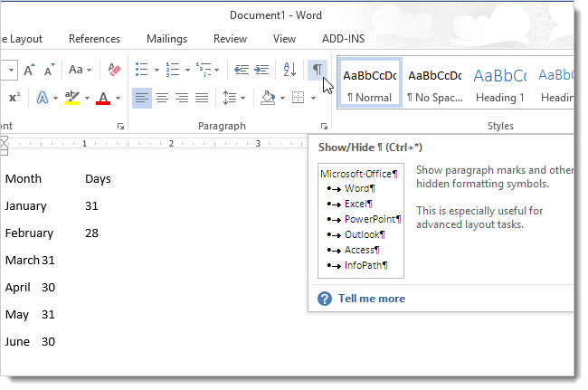The image size is (588, 390).
Task: Apply numbered list formatting
Action: click(173, 70)
